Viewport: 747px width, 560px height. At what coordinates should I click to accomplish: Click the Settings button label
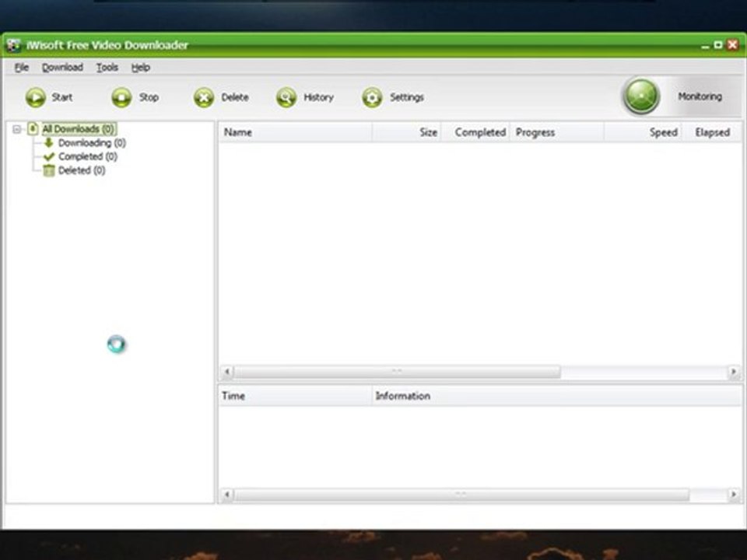[407, 98]
